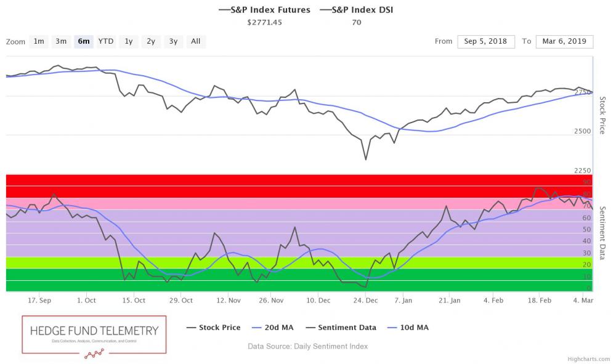Click the 60 sentiment axis label
Viewport: 616px width, 364px height.
[x=586, y=218]
